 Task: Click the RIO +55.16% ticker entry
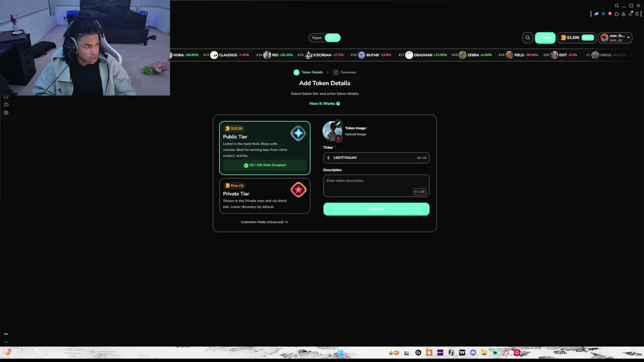[275, 55]
